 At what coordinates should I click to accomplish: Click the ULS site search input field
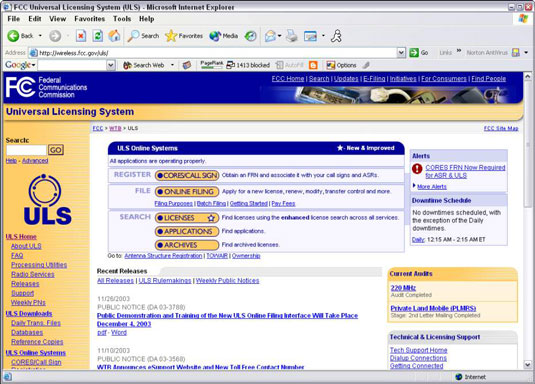pos(26,150)
